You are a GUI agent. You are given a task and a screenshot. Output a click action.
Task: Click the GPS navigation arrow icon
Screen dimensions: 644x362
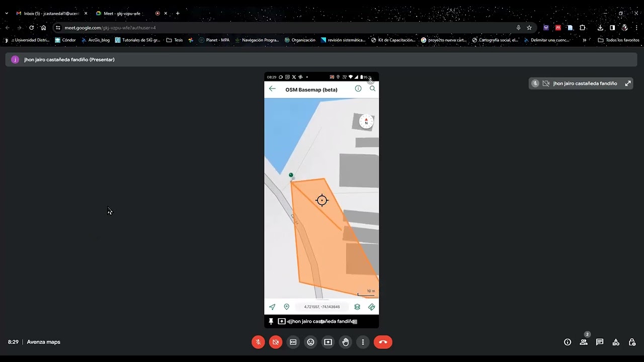point(272,307)
